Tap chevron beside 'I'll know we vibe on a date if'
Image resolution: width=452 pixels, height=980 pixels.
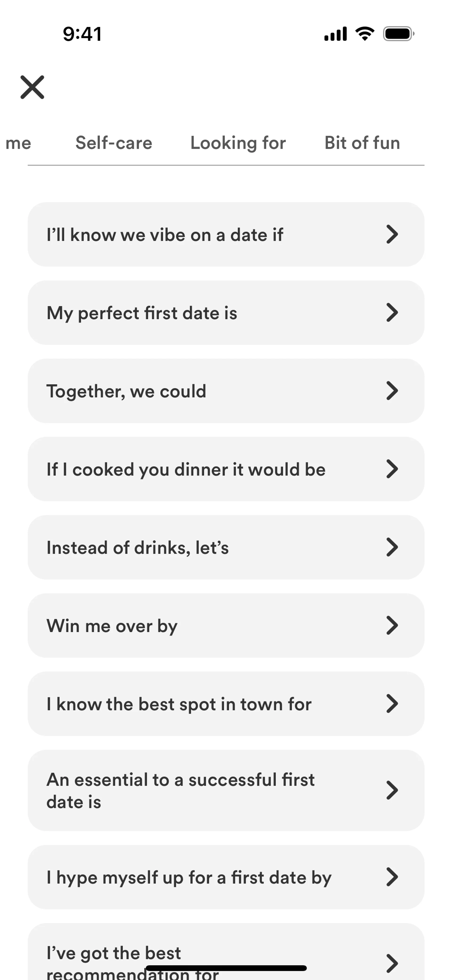(392, 234)
